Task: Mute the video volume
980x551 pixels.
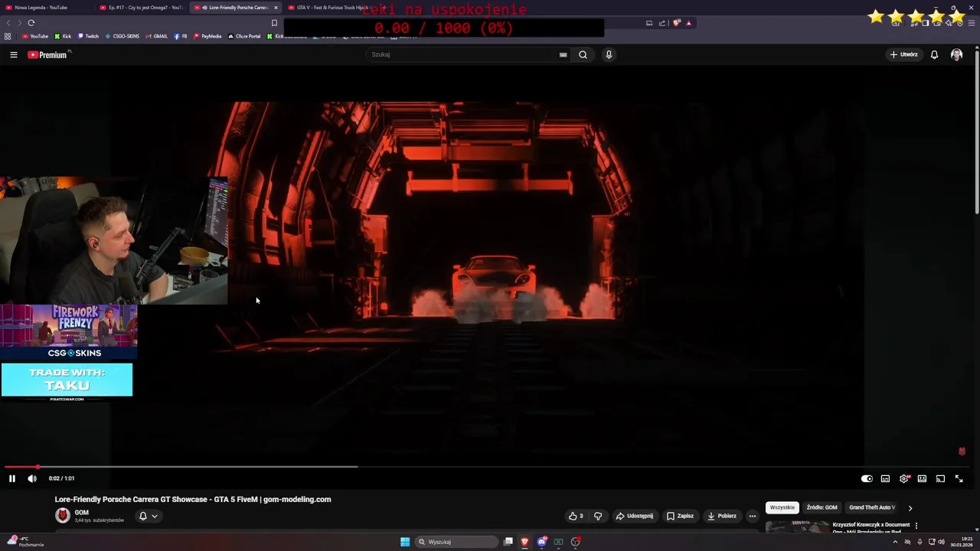Action: (x=32, y=478)
